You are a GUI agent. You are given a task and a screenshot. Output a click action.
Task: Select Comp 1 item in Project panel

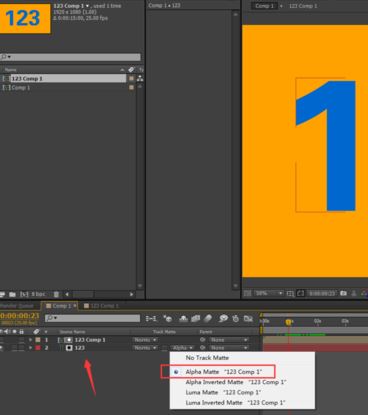(21, 87)
